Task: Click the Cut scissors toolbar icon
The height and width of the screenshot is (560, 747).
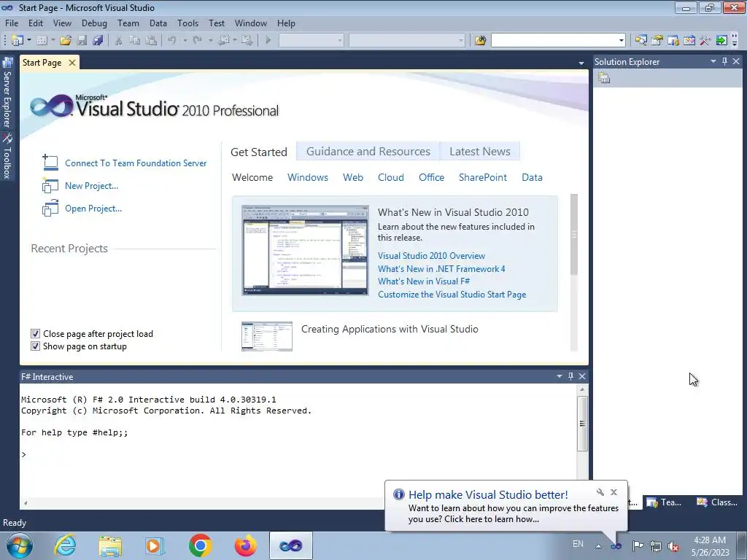Action: 119,41
